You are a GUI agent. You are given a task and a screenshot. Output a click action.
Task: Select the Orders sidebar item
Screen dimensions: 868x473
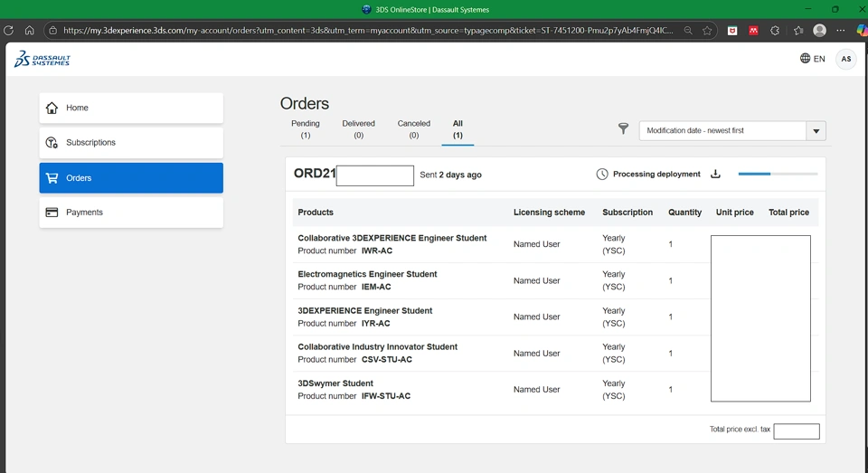[131, 178]
